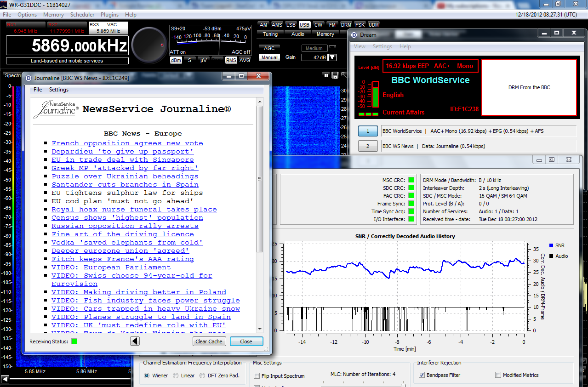
Task: Open the Options menu
Action: click(x=27, y=15)
